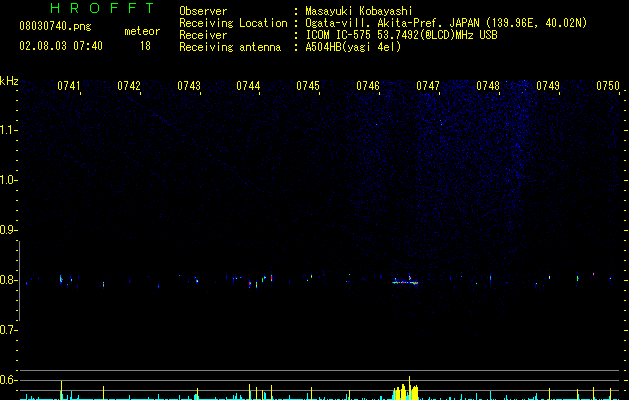Image resolution: width=629 pixels, height=400 pixels.
Task: Click the date stamp 02.08.03 07:40
Action: coord(61,46)
